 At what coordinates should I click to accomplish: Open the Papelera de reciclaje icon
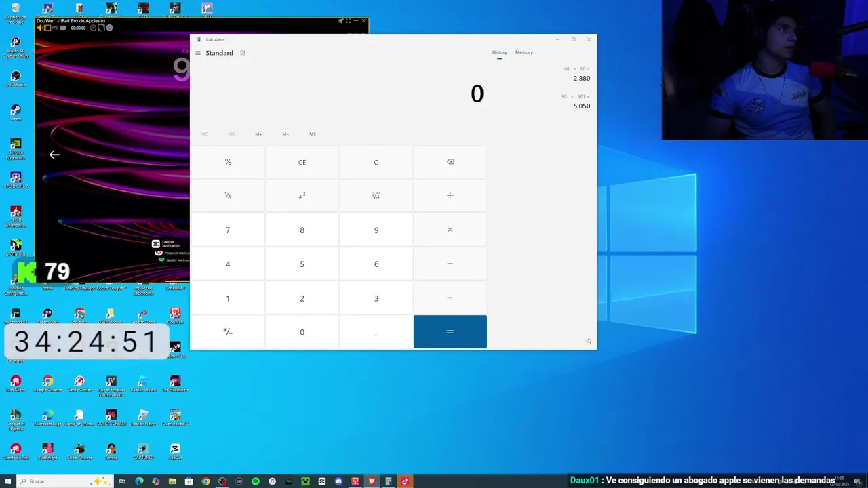pos(16,12)
